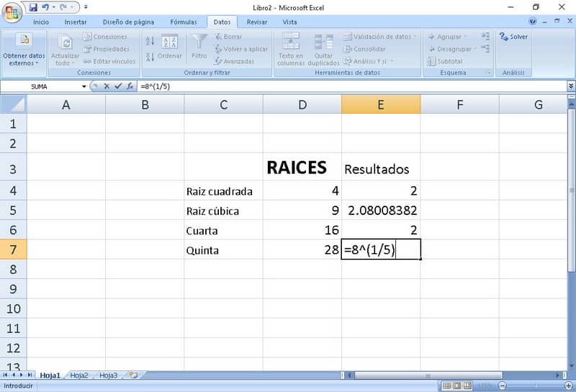Go to first sheet navigation arrow
The height and width of the screenshot is (392, 576).
click(5, 375)
